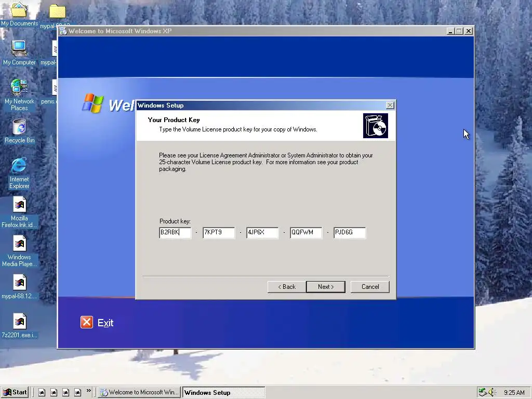The height and width of the screenshot is (399, 532).
Task: Click the Start button
Action: (x=15, y=393)
